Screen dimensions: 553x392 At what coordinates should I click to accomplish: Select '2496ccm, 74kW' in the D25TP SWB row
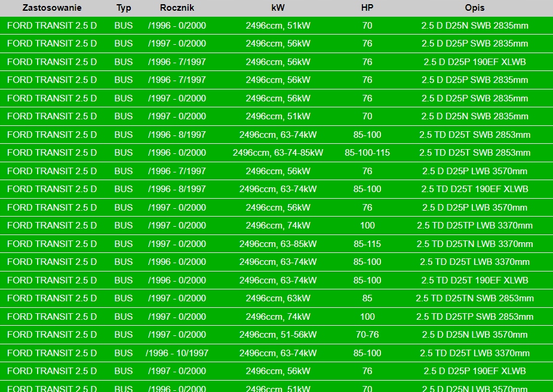tap(278, 317)
